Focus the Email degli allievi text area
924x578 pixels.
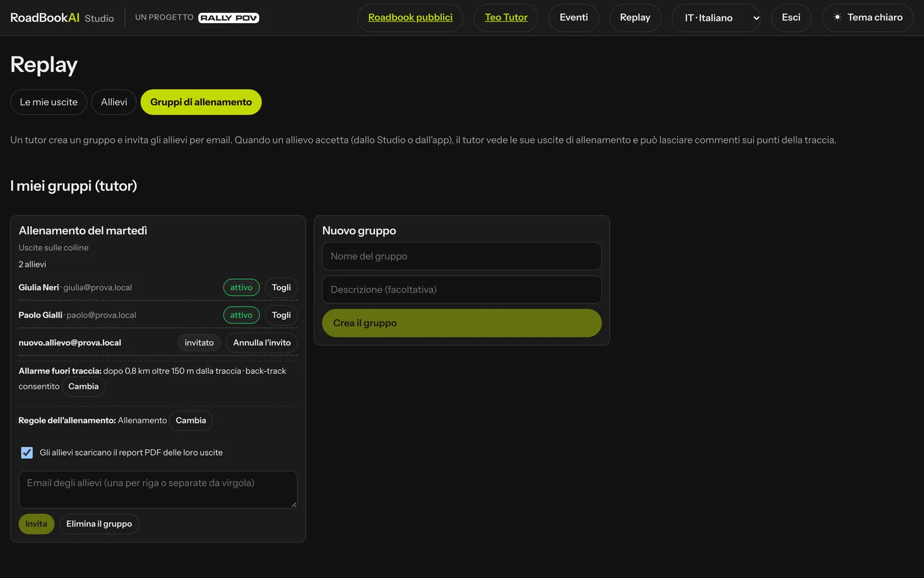(x=158, y=490)
